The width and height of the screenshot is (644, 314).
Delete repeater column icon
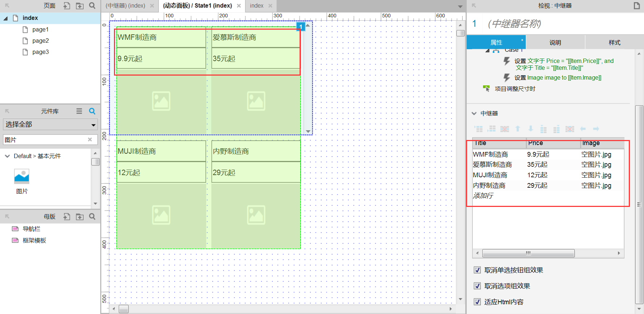pyautogui.click(x=570, y=129)
